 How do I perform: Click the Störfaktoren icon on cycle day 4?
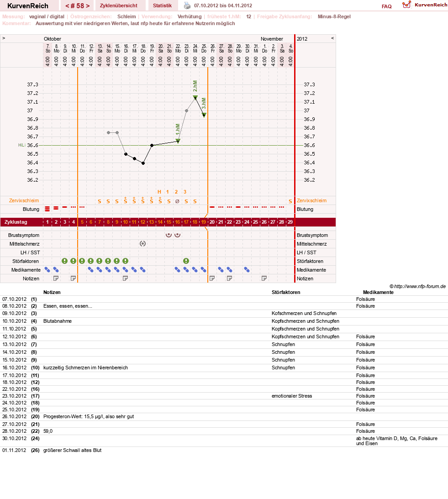point(73,261)
